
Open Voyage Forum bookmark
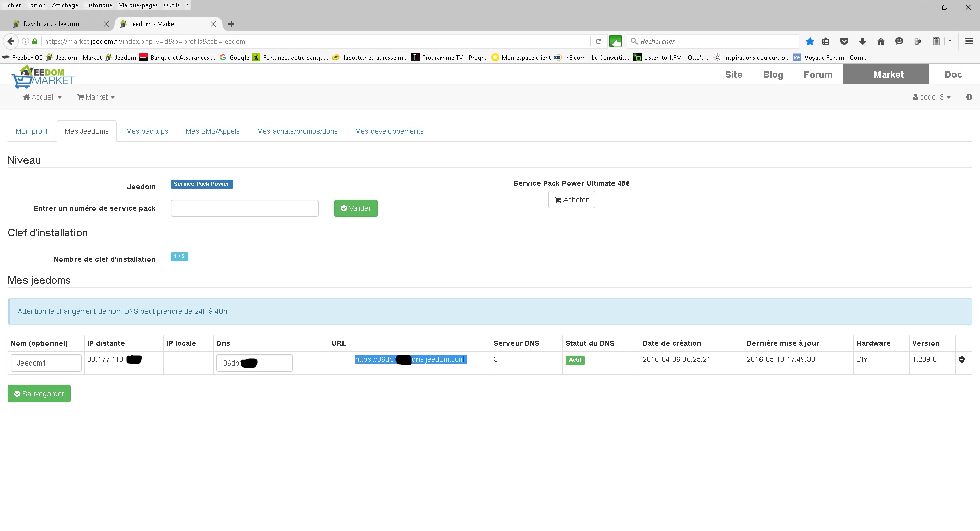tap(830, 58)
